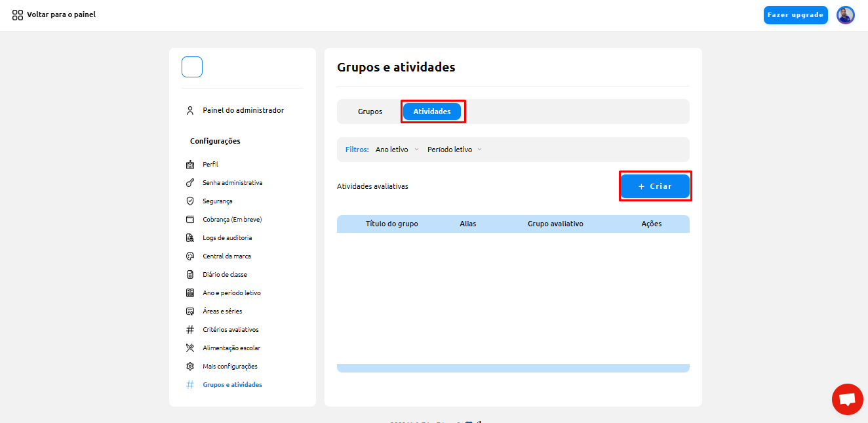Click the Alimentação escolar utensils icon
This screenshot has height=423, width=868.
190,348
